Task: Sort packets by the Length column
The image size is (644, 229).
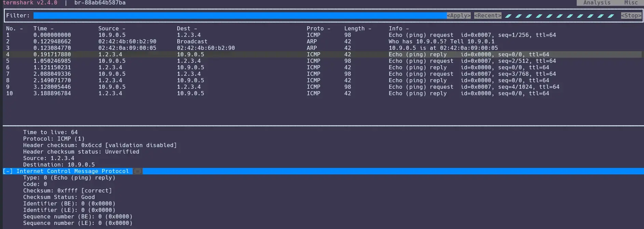Action: coord(358,29)
